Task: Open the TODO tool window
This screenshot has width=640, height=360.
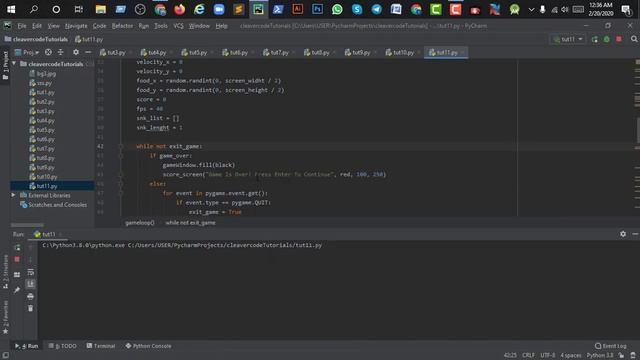Action: tap(63, 346)
